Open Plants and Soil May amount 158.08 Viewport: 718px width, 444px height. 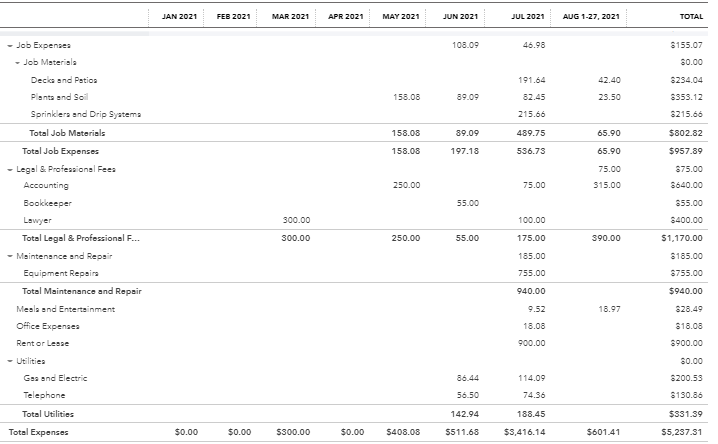point(406,97)
